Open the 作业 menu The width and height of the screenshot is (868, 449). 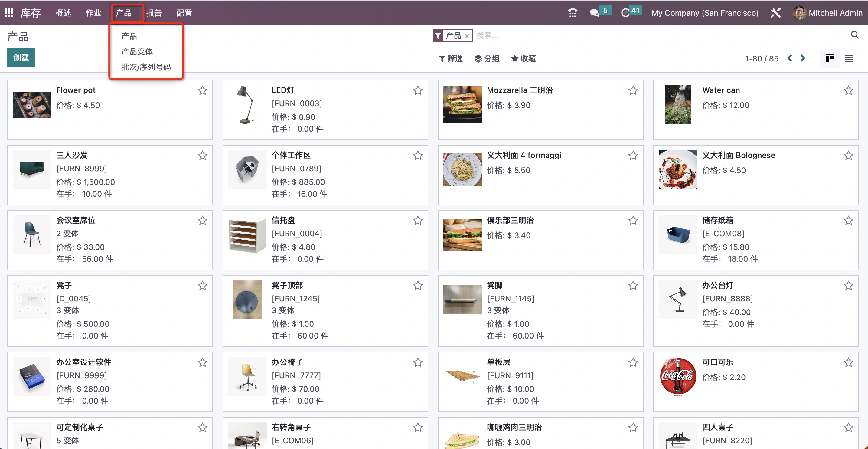[x=93, y=13]
